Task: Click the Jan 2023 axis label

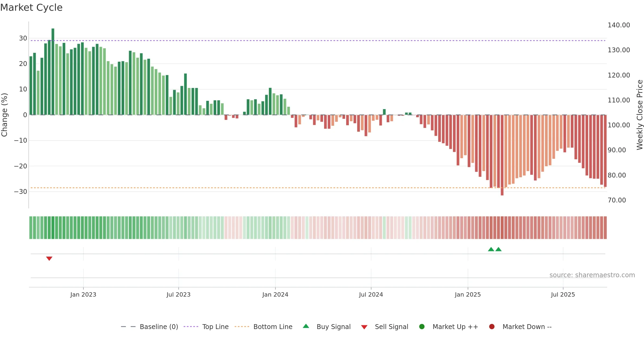Action: click(x=83, y=294)
